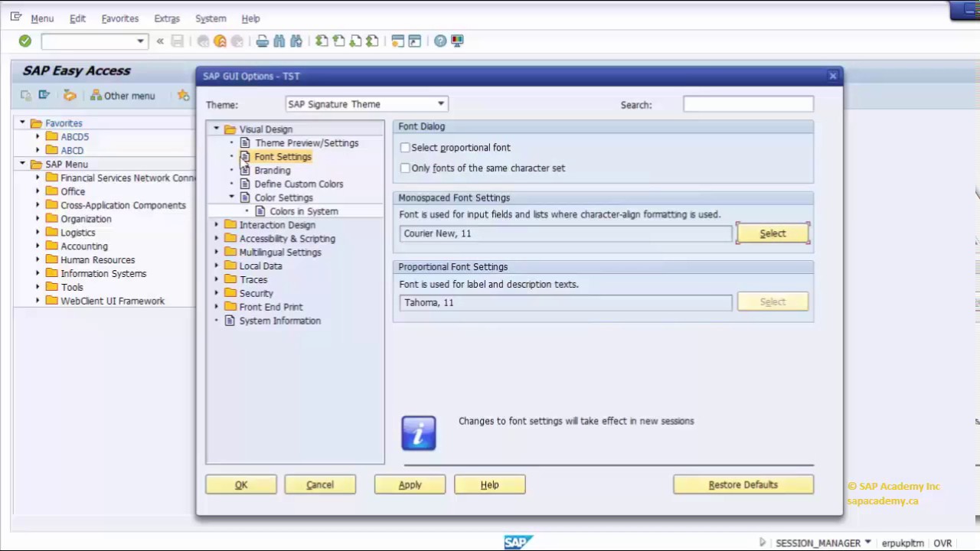Open the Edit menu
980x551 pixels.
pos(77,18)
